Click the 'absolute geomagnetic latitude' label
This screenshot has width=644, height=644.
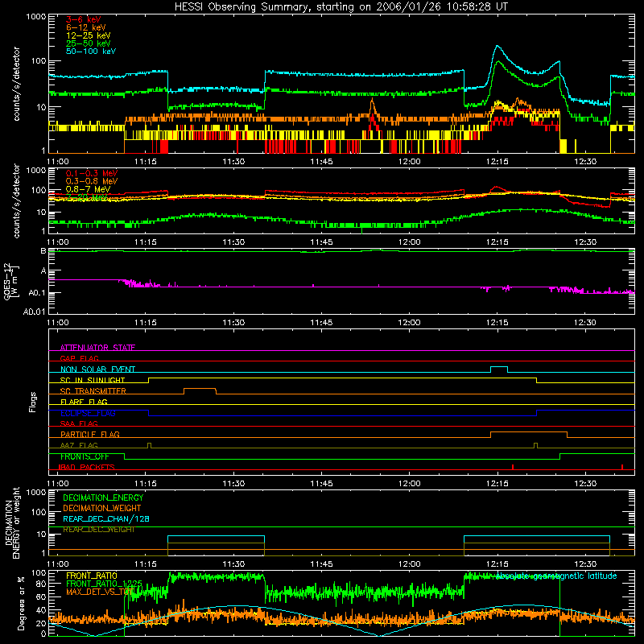(x=556, y=576)
